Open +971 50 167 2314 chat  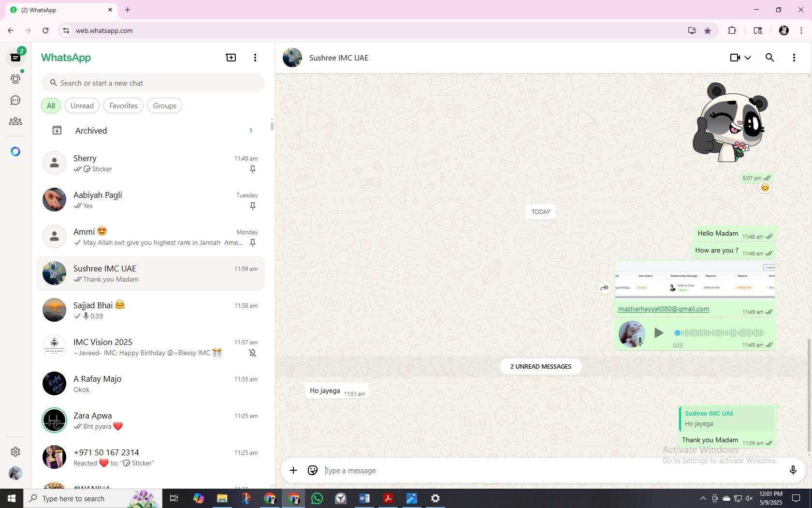coord(151,457)
